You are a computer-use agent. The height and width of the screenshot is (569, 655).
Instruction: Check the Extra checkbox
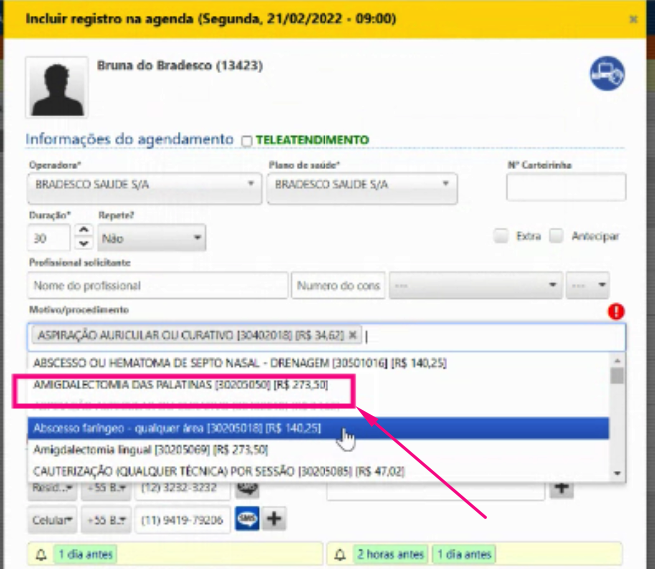click(x=501, y=236)
